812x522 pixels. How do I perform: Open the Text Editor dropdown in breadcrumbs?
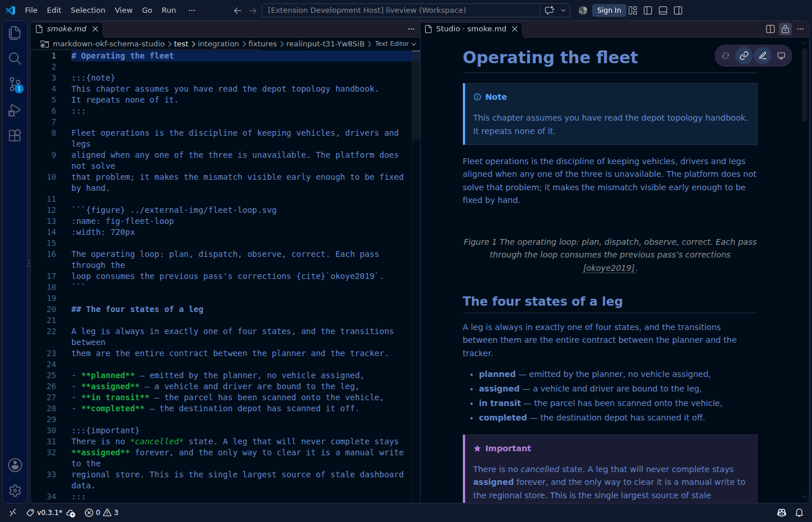[x=396, y=44]
